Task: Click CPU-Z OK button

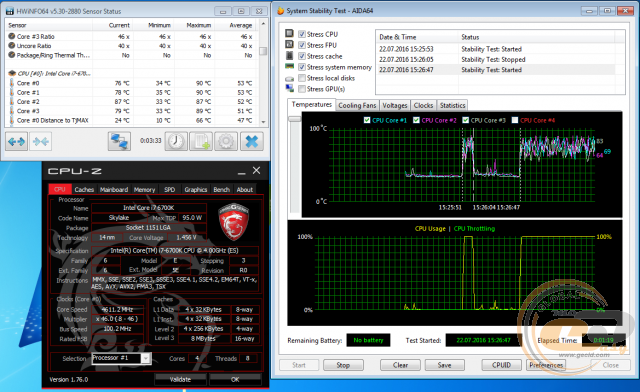Action: click(x=235, y=379)
